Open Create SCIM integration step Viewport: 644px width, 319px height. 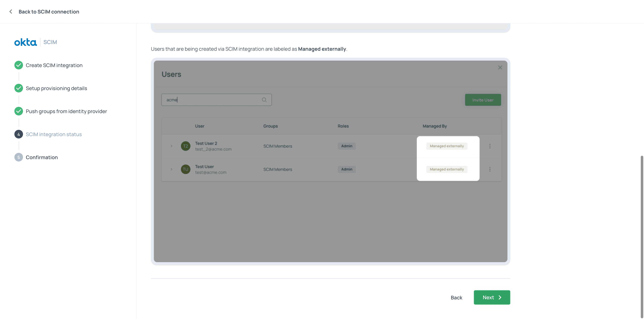tap(54, 65)
